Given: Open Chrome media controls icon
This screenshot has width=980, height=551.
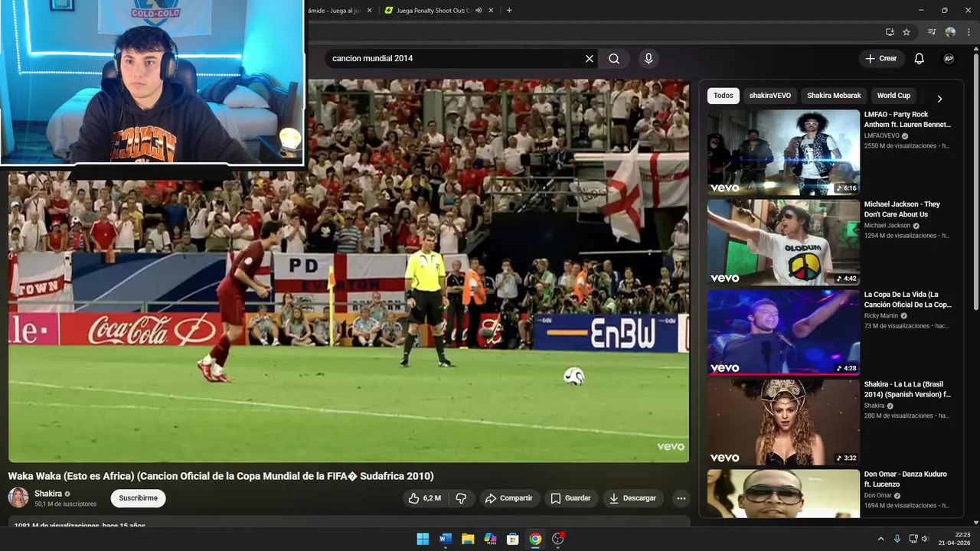Looking at the screenshot, I should pos(932,32).
